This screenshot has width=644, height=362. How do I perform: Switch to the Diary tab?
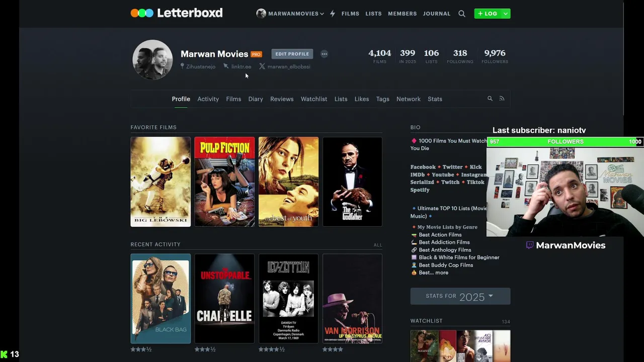[256, 99]
